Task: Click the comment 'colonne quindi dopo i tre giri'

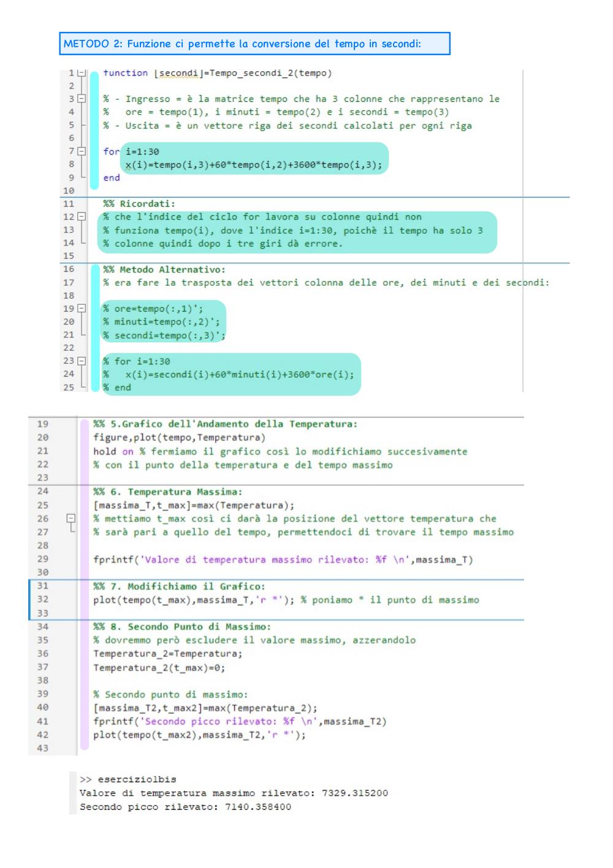Action: pos(223,244)
